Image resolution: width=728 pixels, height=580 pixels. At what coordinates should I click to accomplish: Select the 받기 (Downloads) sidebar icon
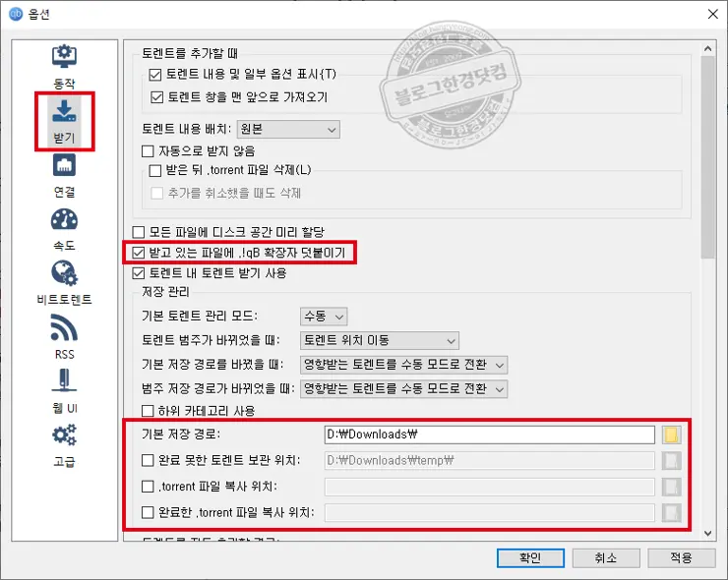(x=64, y=111)
